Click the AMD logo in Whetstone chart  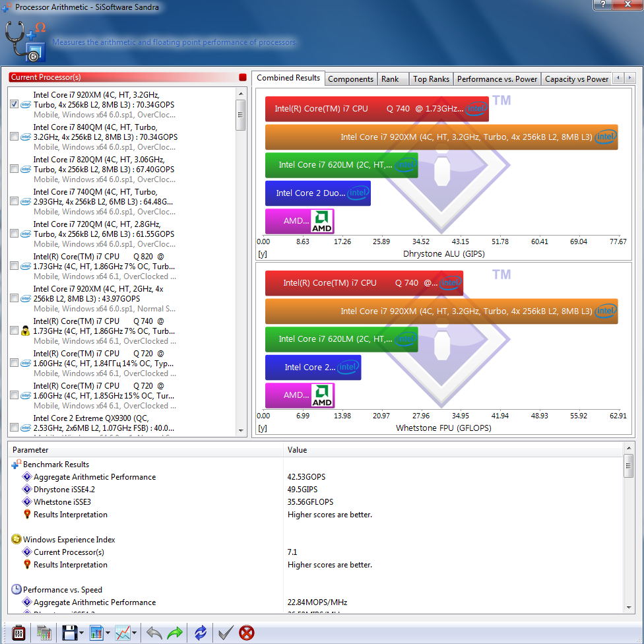322,395
